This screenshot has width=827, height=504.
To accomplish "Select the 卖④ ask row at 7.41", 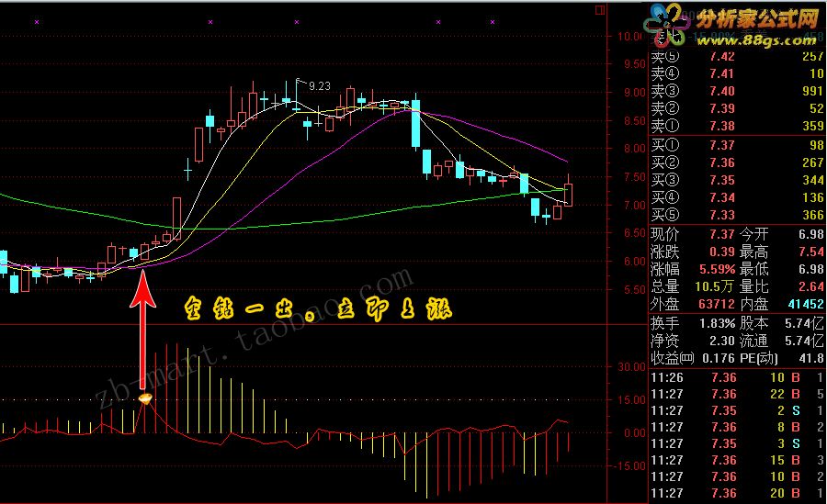I will point(737,73).
